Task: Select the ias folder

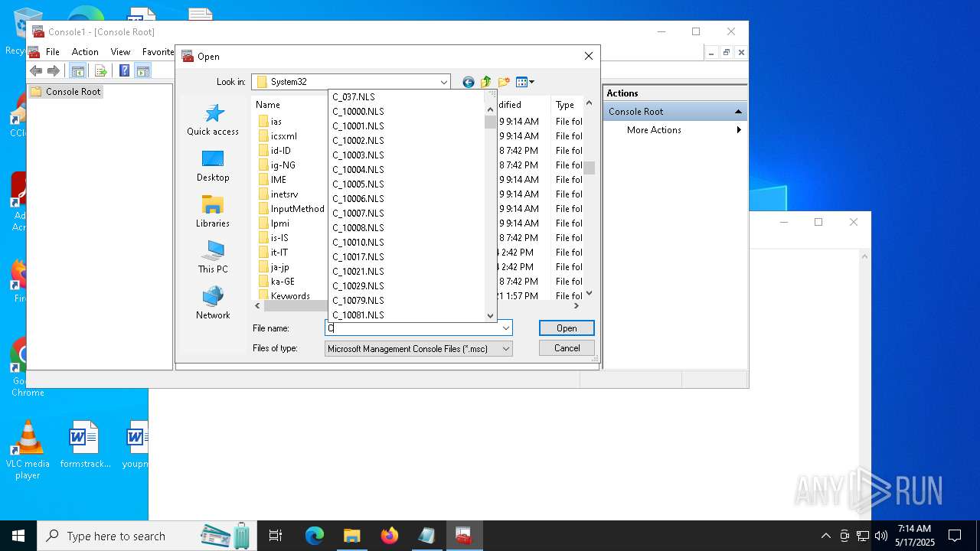Action: (269, 122)
